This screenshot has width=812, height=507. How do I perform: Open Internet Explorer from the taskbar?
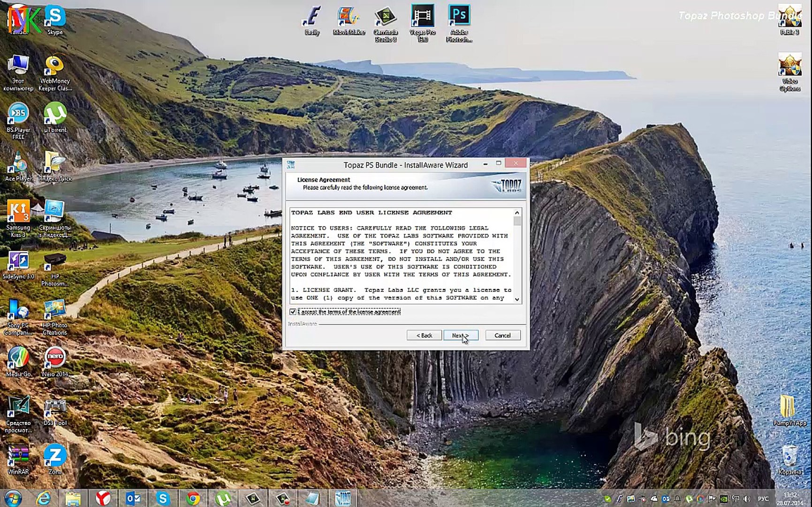(x=43, y=498)
